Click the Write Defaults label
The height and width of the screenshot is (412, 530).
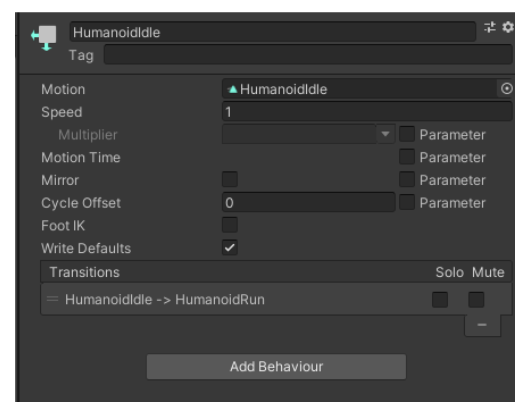[86, 248]
